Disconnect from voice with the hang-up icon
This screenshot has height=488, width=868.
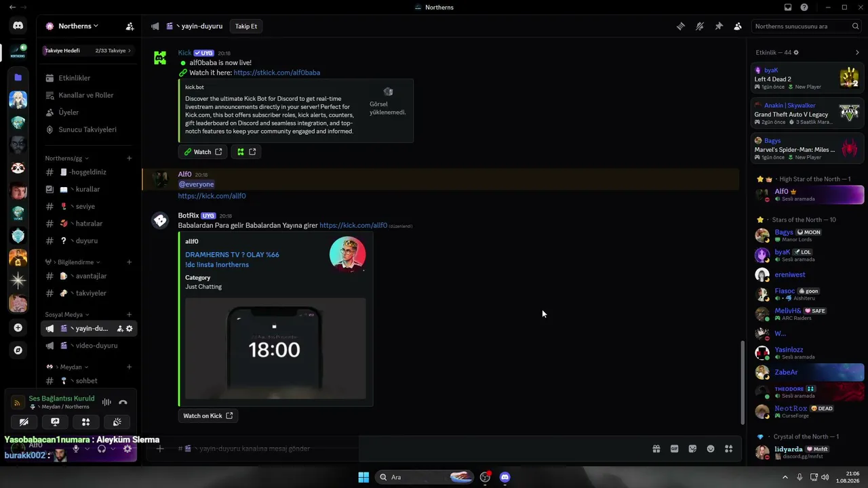[123, 402]
